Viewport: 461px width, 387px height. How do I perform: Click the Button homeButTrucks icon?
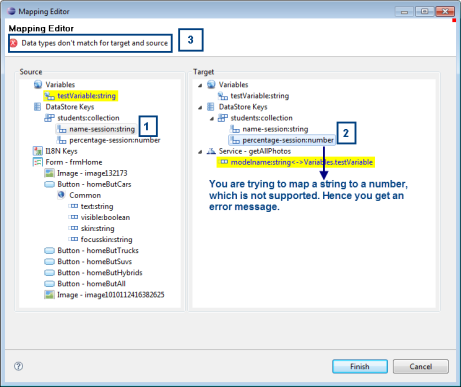pos(49,250)
